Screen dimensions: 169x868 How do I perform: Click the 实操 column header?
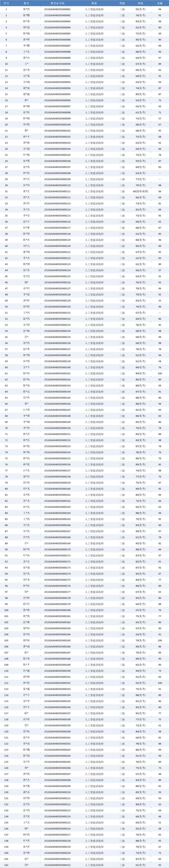pos(160,3)
